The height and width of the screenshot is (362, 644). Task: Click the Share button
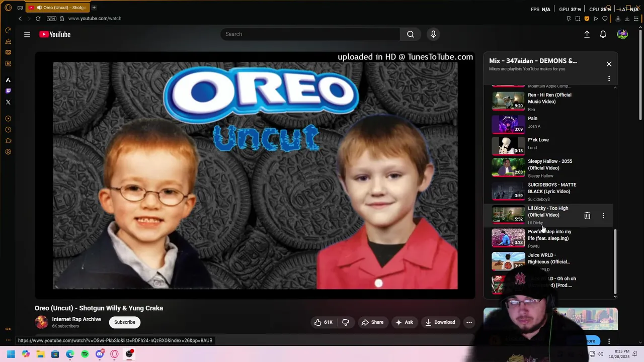click(372, 322)
